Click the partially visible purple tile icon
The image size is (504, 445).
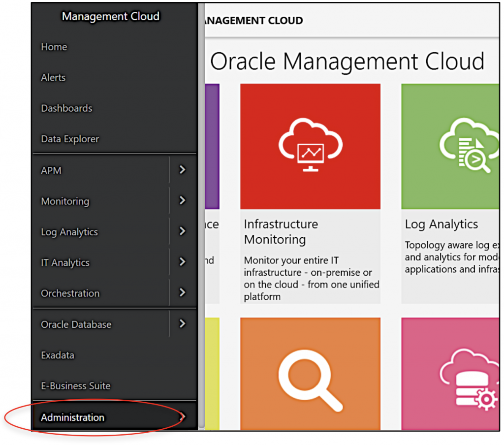click(x=212, y=146)
